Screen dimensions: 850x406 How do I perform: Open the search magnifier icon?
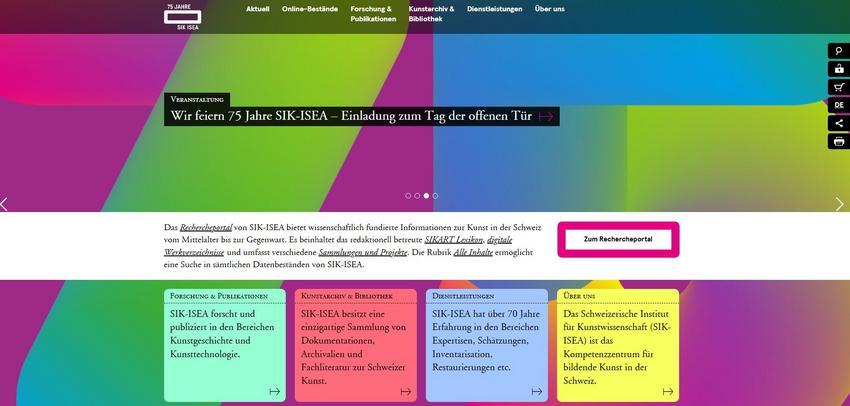(839, 51)
